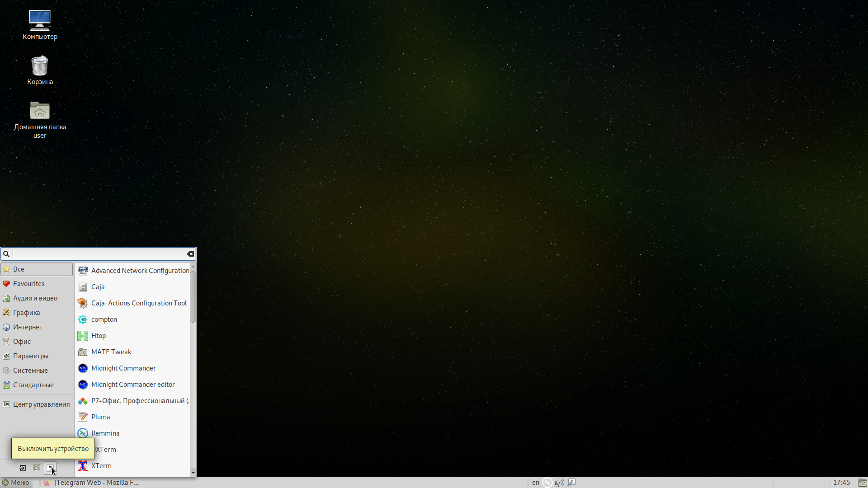Open the compton application entry
This screenshot has width=868, height=488.
(104, 319)
